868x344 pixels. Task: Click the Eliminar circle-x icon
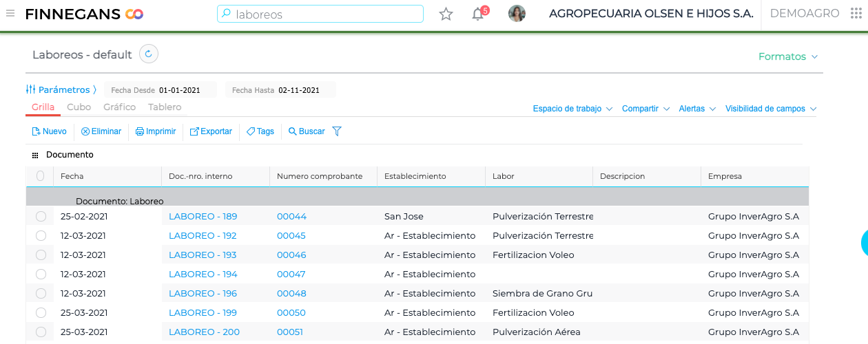tap(85, 131)
